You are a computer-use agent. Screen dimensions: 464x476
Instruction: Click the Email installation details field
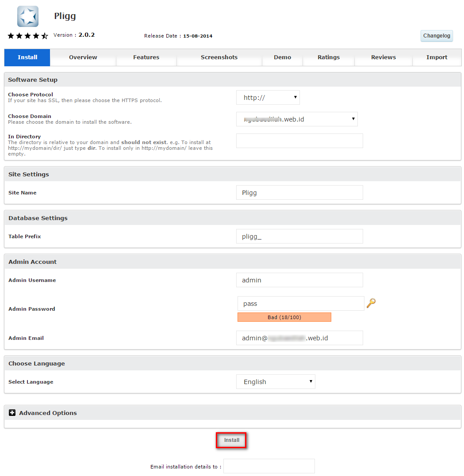pos(269,466)
